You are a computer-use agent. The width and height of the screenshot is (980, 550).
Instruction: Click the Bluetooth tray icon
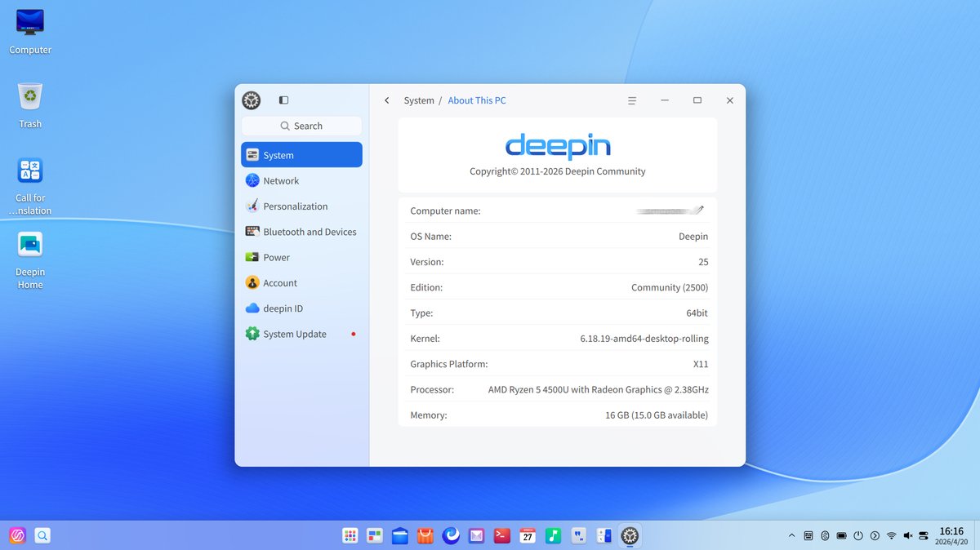pos(825,535)
